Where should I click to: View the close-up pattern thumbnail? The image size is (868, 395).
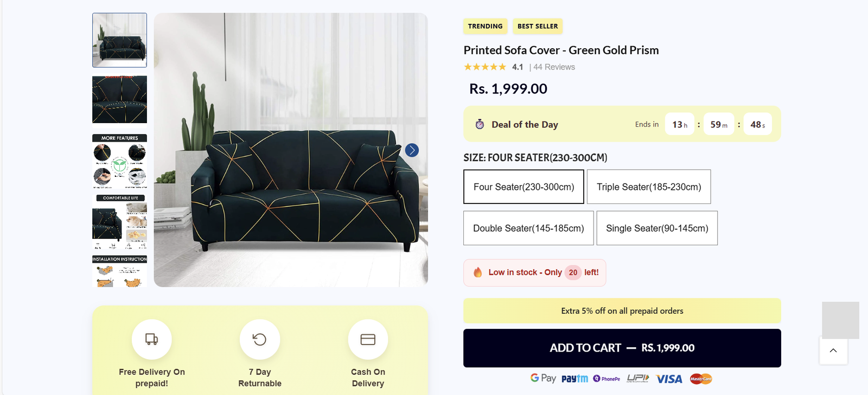click(x=119, y=99)
